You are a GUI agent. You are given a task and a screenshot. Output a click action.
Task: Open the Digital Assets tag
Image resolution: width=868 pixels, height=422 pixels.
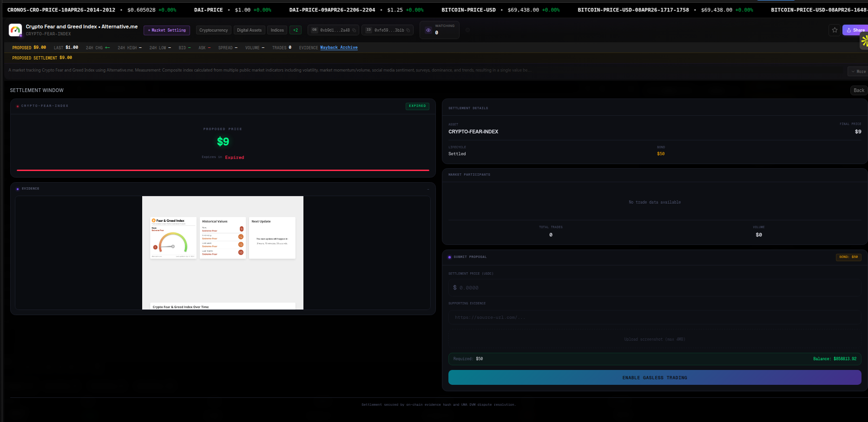coord(250,30)
